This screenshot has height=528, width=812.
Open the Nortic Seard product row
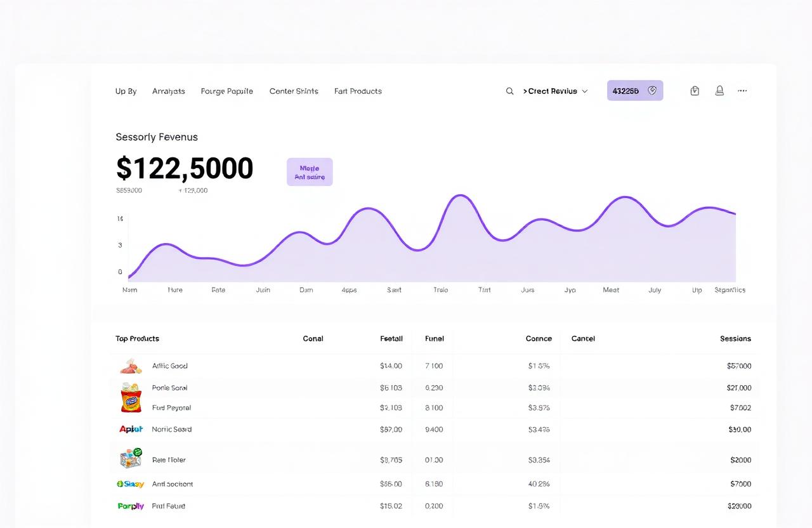172,430
